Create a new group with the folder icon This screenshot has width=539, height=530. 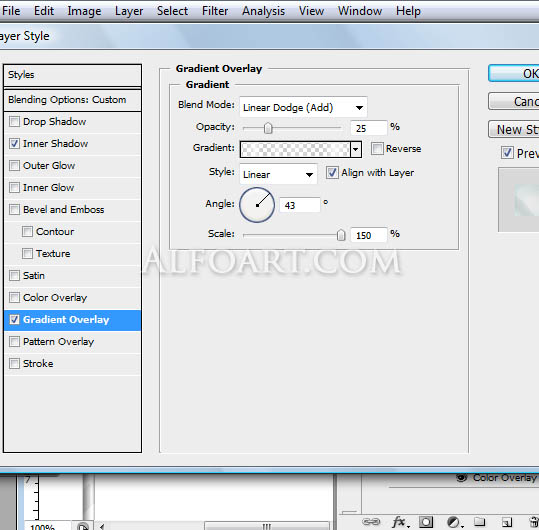click(x=480, y=522)
